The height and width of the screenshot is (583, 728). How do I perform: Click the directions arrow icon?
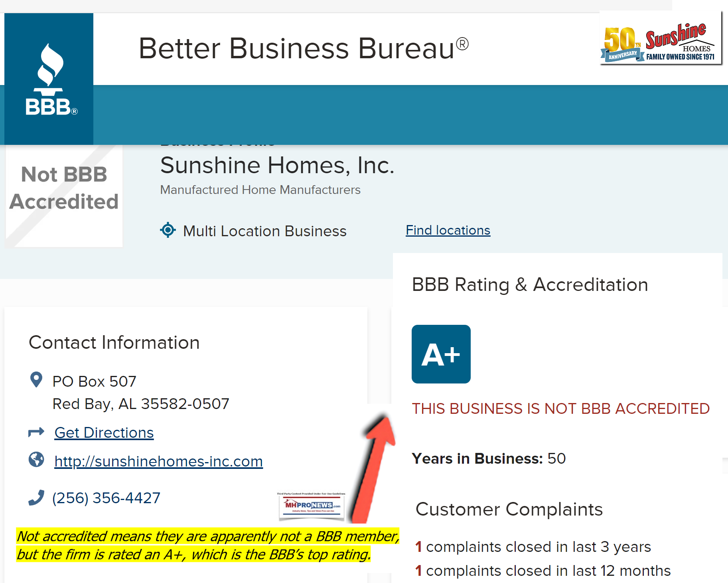(36, 432)
